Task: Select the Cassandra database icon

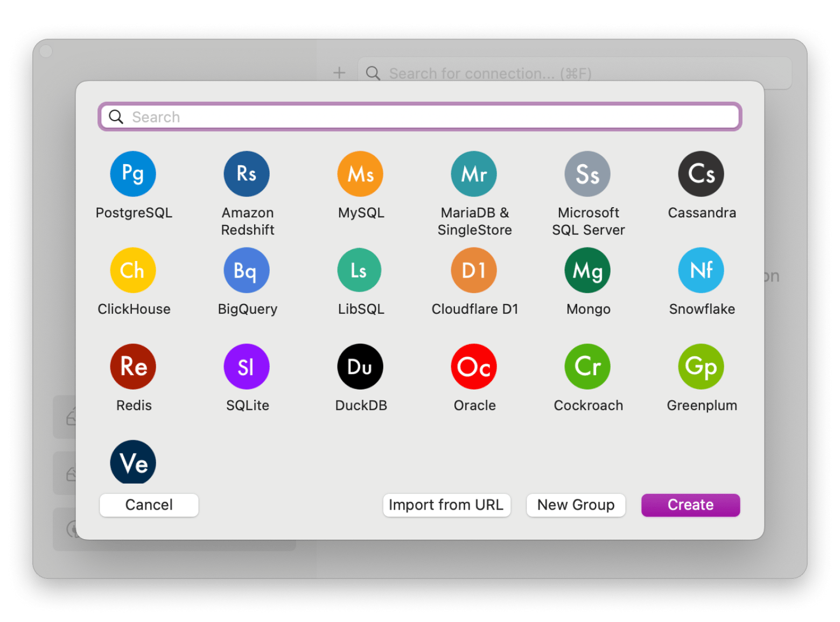Action: (701, 173)
